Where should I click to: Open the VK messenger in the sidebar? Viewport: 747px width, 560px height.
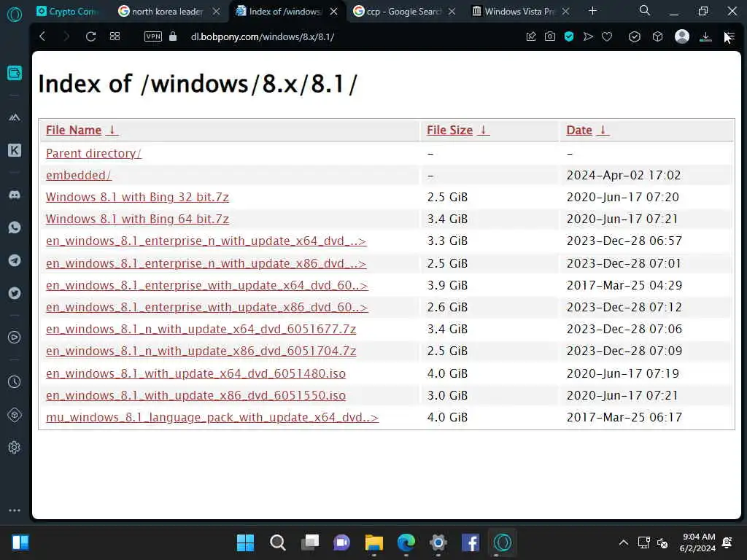(15, 150)
